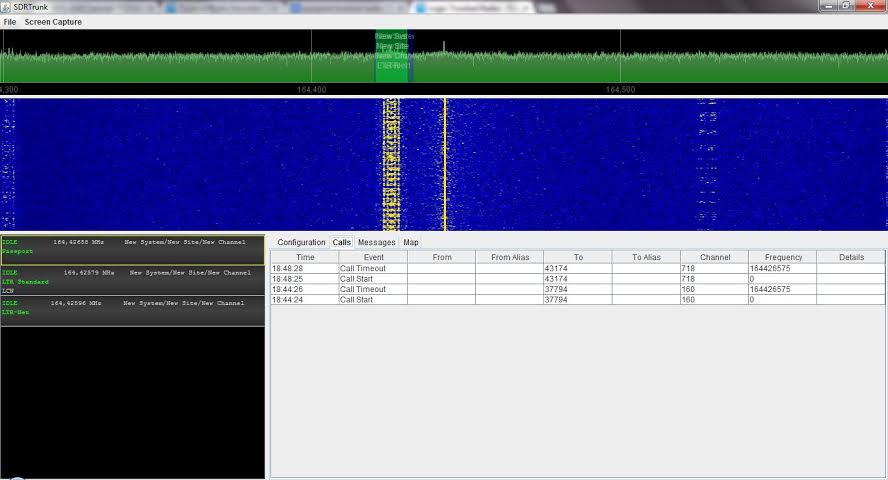Click the Frequency column header
Image resolution: width=888 pixels, height=480 pixels.
783,257
